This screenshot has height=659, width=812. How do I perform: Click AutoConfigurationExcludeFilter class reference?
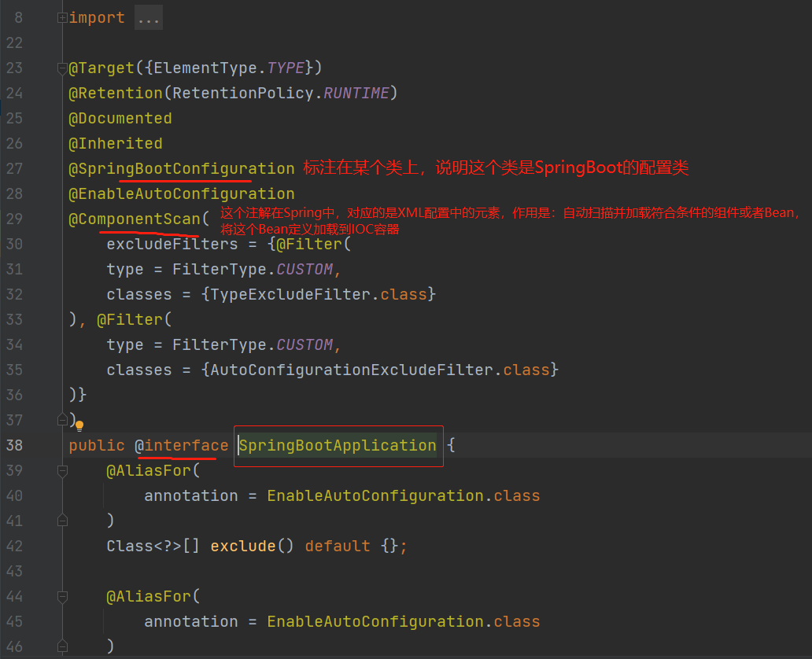tap(352, 370)
